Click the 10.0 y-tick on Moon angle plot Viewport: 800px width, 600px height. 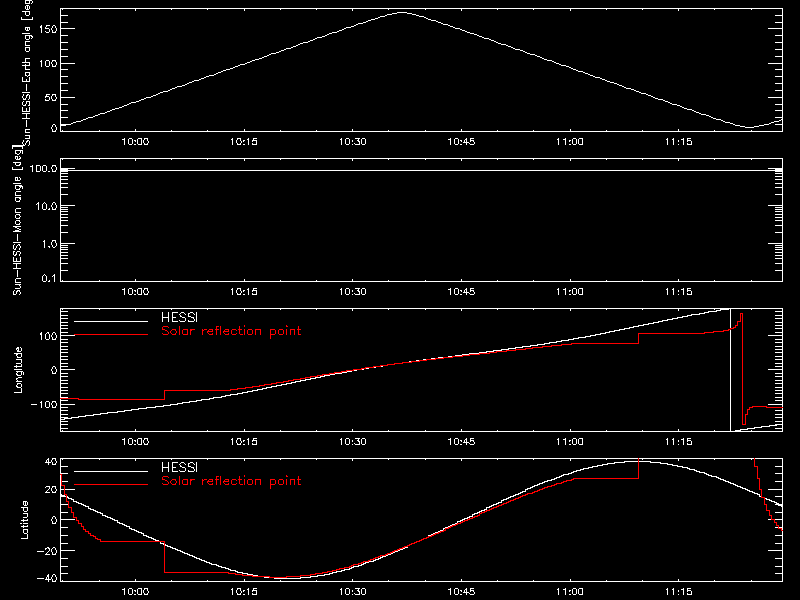coord(46,206)
